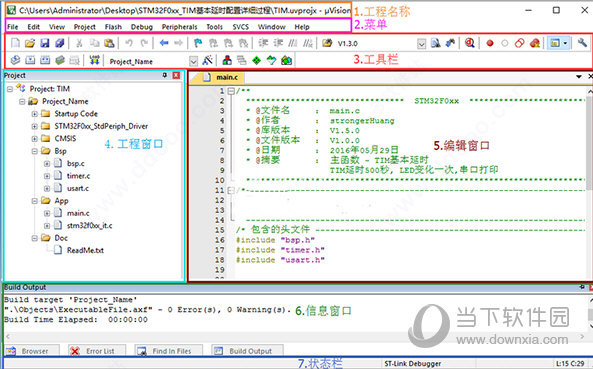Image resolution: width=593 pixels, height=369 pixels.
Task: Collapse the App folder
Action: pos(34,201)
